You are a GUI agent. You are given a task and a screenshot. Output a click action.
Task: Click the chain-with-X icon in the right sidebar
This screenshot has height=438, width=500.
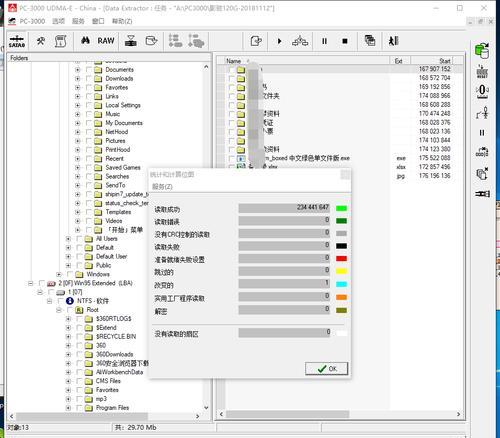(x=482, y=152)
